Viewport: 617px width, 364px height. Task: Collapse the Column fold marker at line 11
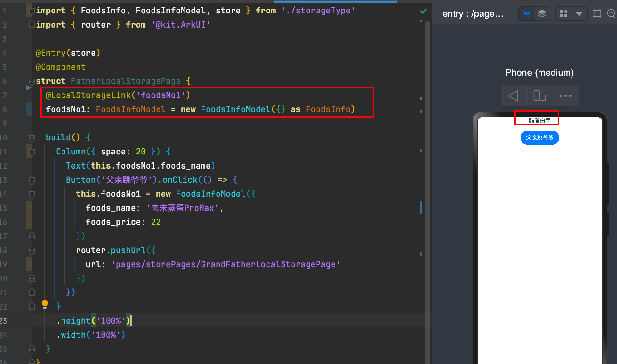pos(32,152)
